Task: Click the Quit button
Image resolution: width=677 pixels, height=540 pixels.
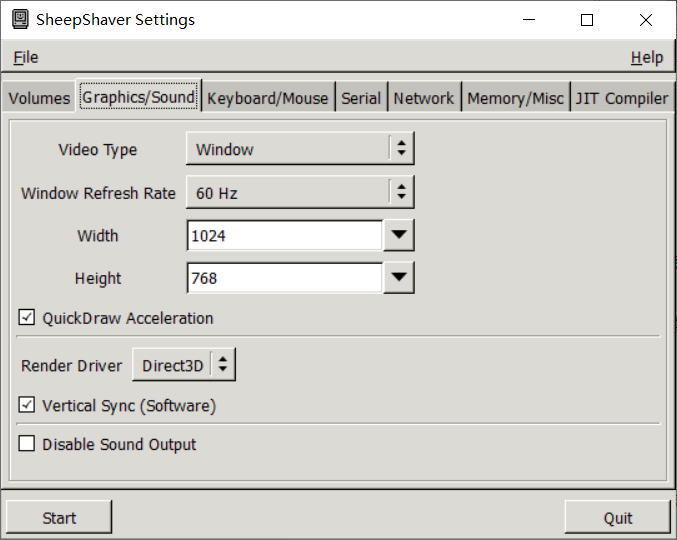Action: coord(617,517)
